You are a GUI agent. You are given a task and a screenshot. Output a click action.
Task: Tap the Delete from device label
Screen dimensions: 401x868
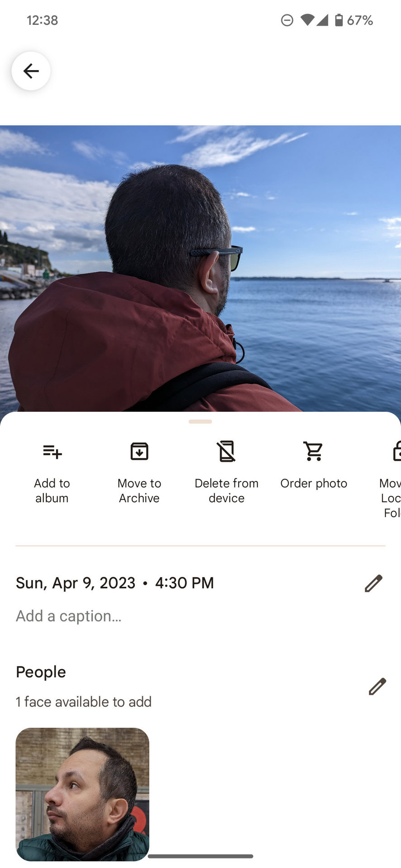click(x=226, y=491)
